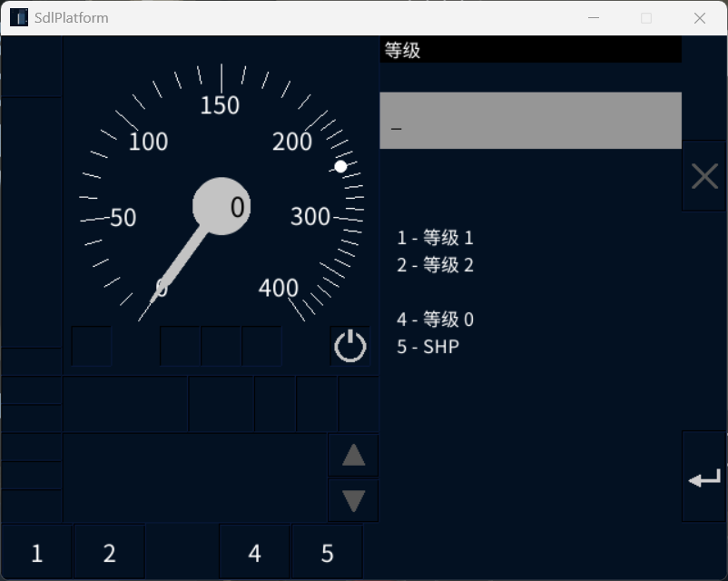Close the SdlPlatform window
The height and width of the screenshot is (581, 728).
coord(700,17)
